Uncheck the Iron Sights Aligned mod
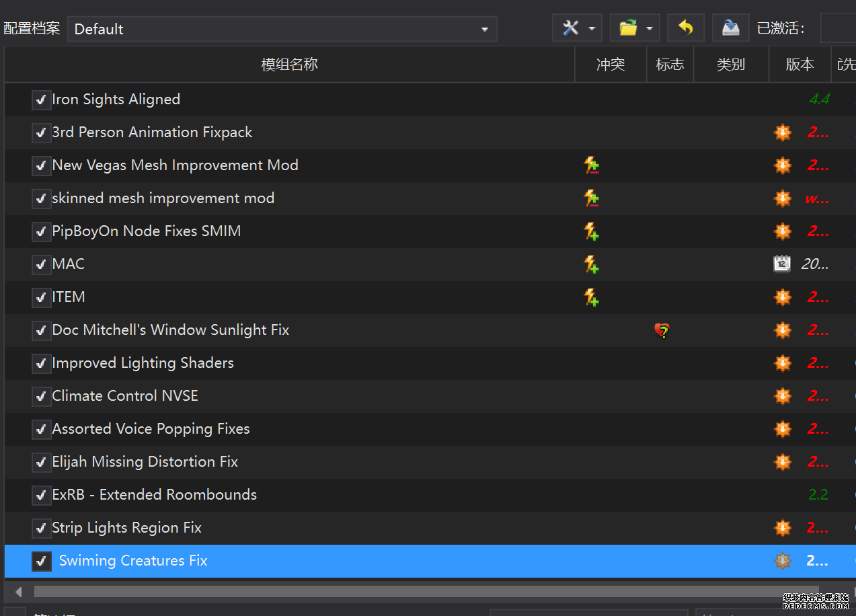Screen dimensions: 856x616 (42, 100)
